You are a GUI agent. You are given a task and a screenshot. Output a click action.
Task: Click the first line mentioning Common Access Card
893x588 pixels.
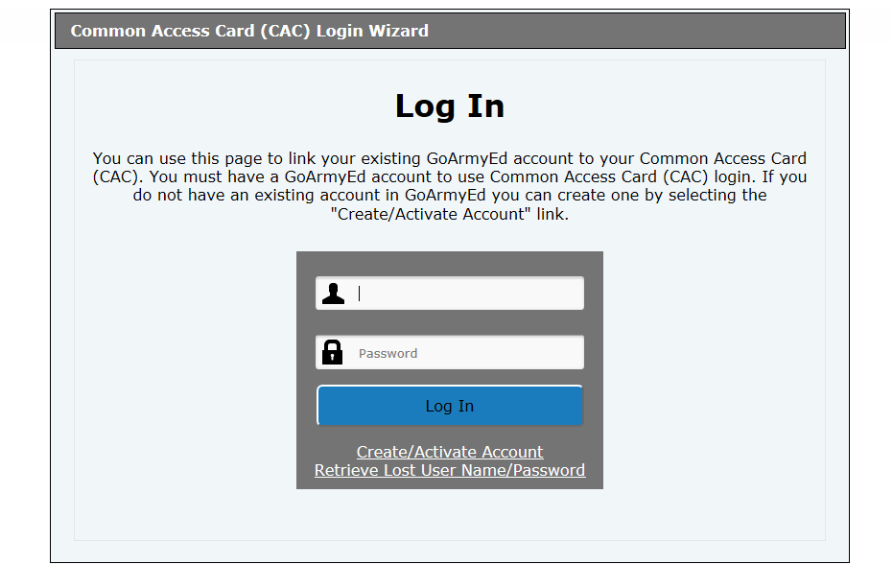click(x=450, y=158)
